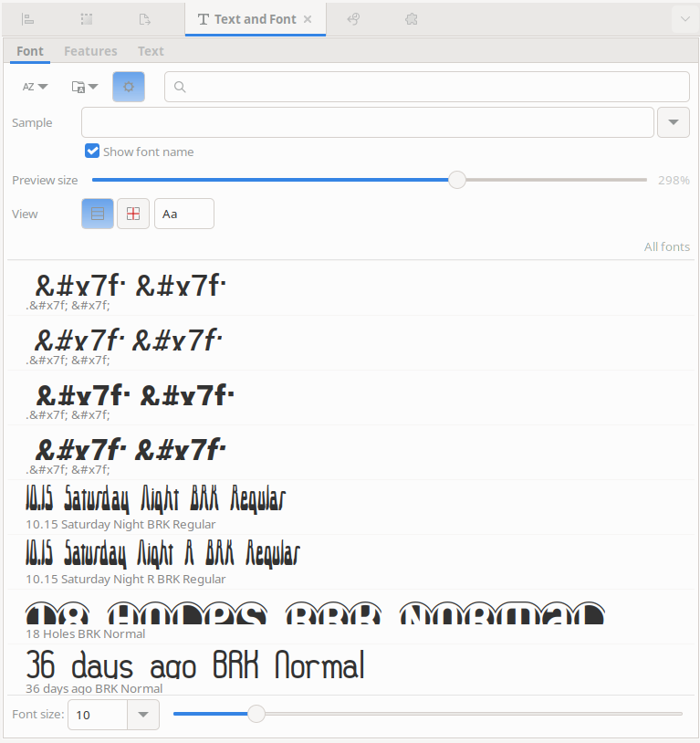
Task: Switch to list view of fonts
Action: tap(98, 214)
